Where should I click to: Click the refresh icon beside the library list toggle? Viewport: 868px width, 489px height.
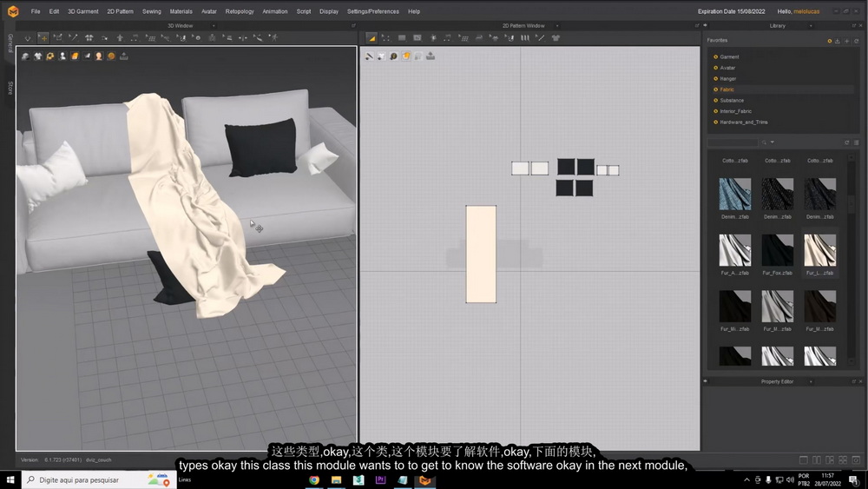point(847,142)
